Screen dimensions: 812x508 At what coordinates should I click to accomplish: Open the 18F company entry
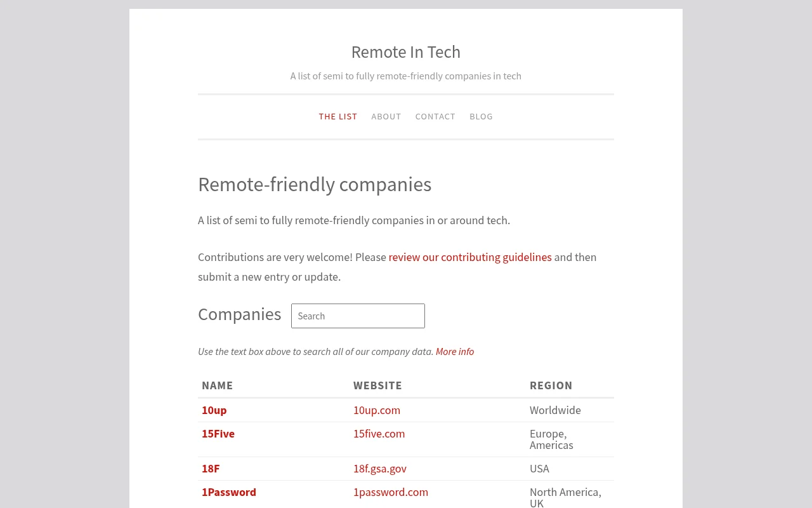point(211,469)
